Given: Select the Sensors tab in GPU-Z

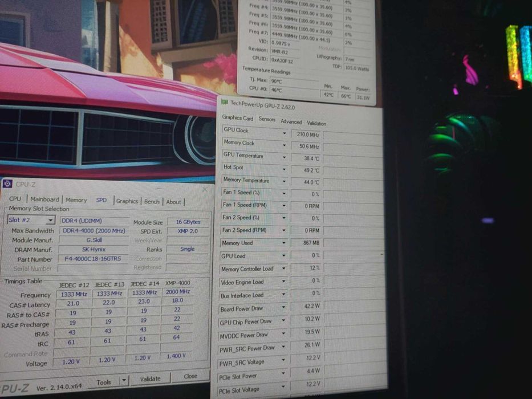Looking at the screenshot, I should point(267,119).
